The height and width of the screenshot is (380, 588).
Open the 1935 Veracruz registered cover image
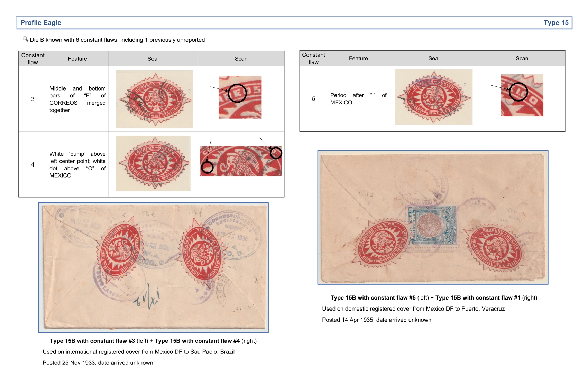click(433, 218)
